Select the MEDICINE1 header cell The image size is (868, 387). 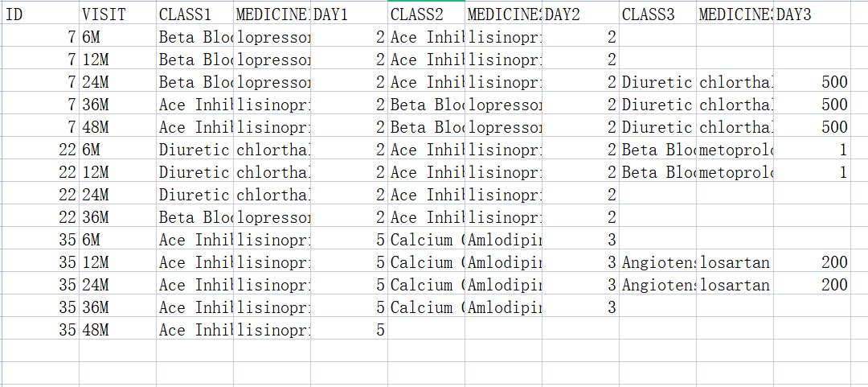272,14
